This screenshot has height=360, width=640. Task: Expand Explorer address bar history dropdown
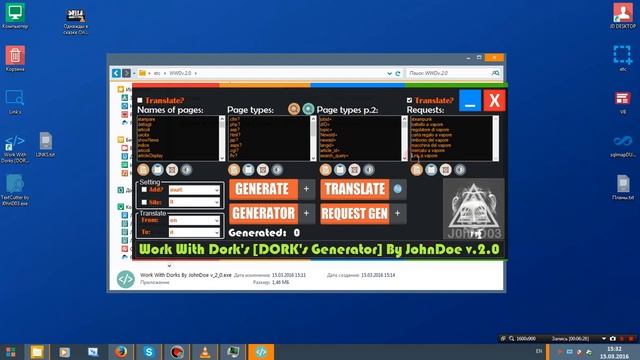tap(389, 73)
